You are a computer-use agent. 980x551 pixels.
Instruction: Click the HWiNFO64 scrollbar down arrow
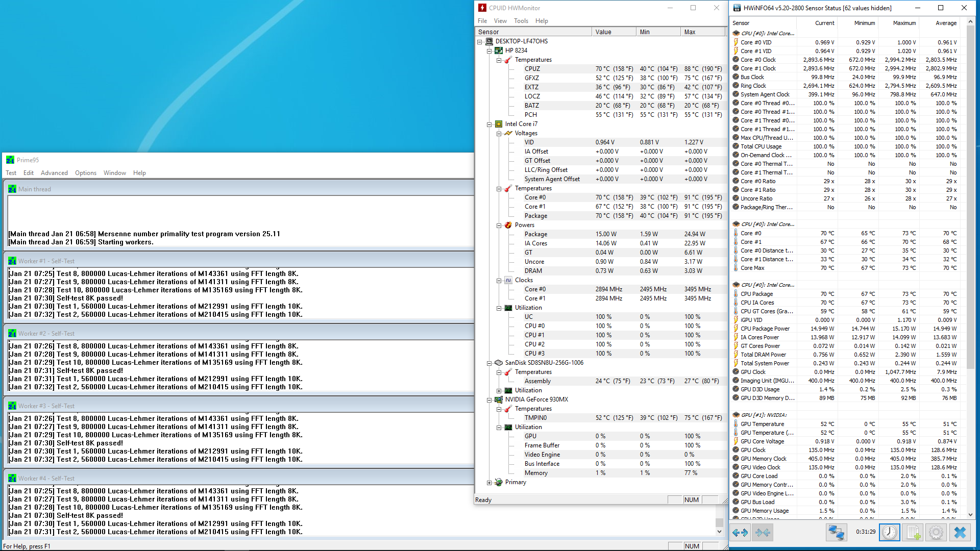[971, 515]
